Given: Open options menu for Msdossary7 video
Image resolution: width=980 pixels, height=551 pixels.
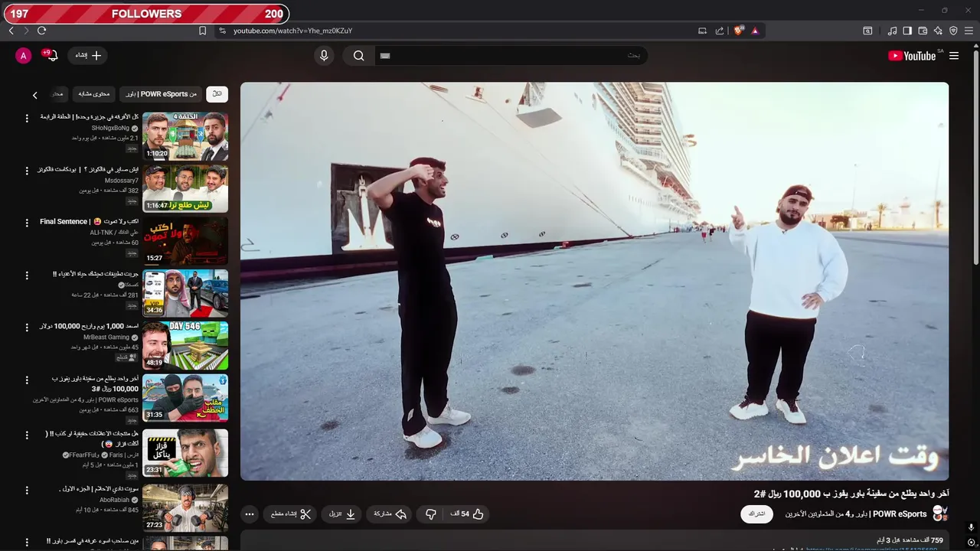Looking at the screenshot, I should point(27,170).
